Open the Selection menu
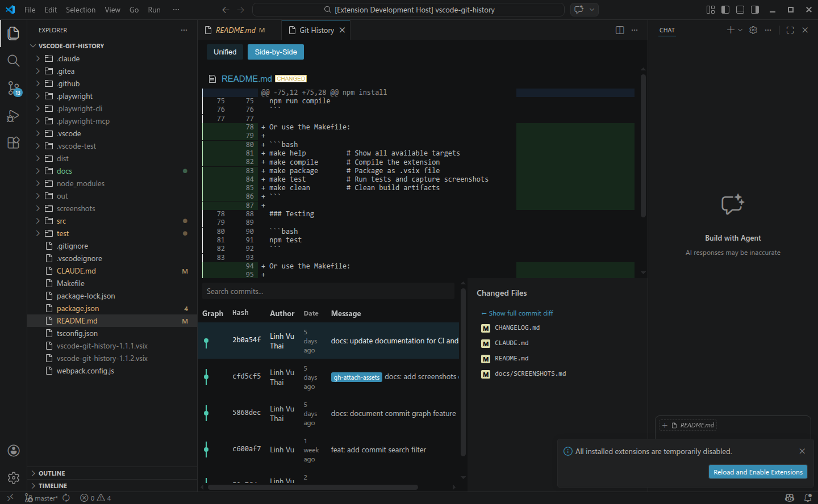This screenshot has height=504, width=818. (x=81, y=10)
